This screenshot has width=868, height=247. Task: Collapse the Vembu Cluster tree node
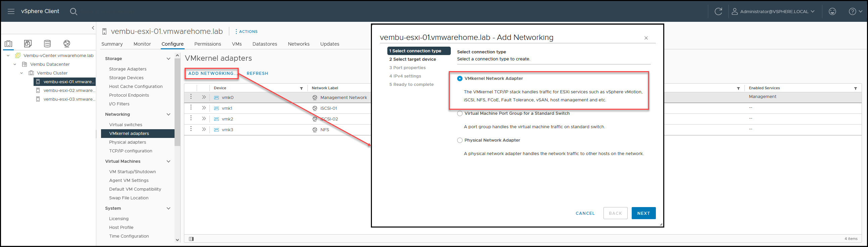tap(21, 73)
